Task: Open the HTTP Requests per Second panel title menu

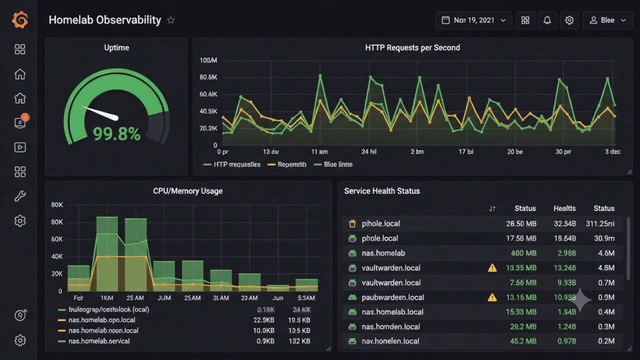Action: click(412, 48)
